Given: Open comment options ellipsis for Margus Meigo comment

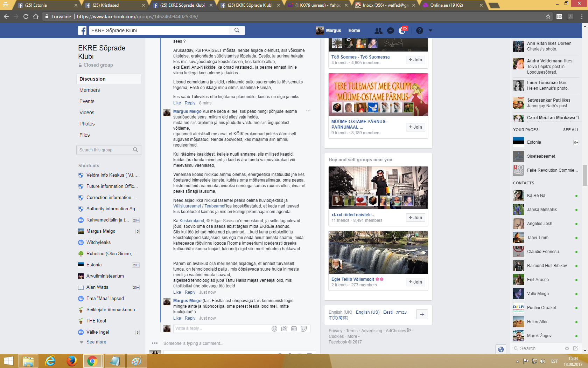Looking at the screenshot, I should 308,111.
